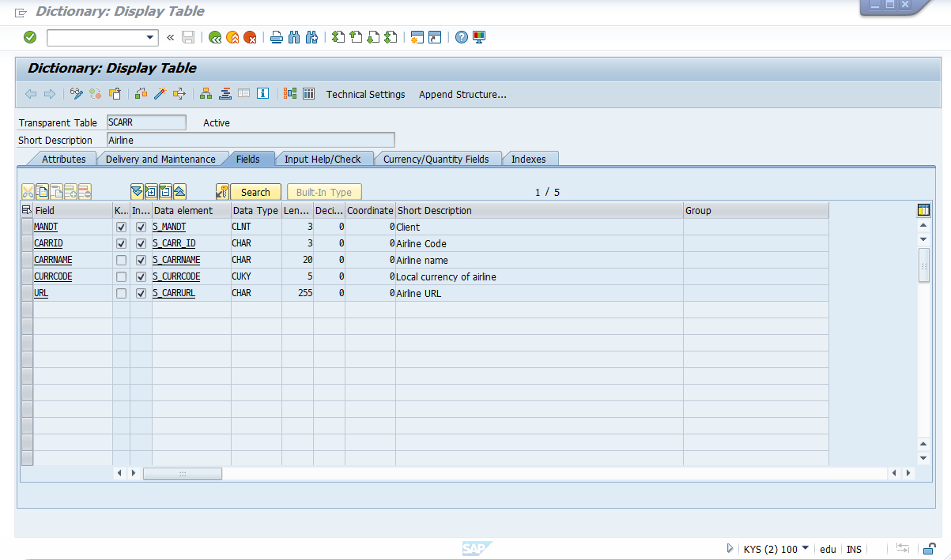Click the Expand All fields icon

point(137,191)
